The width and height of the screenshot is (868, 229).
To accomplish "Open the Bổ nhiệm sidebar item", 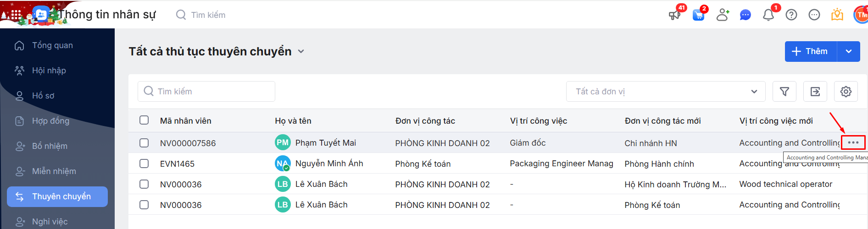I will point(50,146).
